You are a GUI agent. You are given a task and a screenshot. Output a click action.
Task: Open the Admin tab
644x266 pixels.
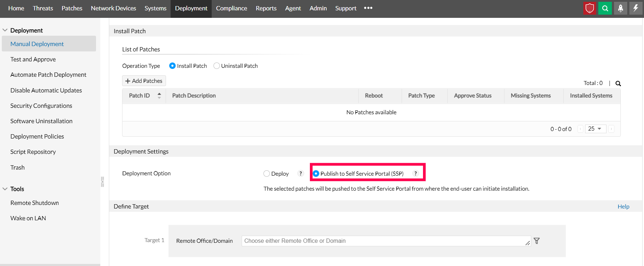tap(318, 8)
